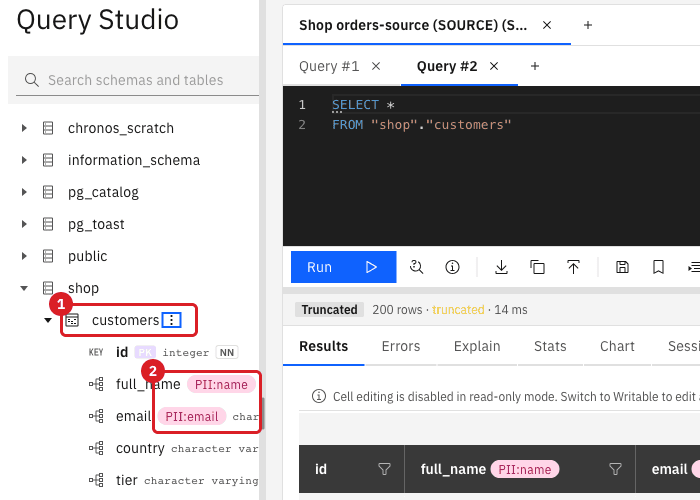Click the PII:name tag in results header
700x500 pixels.
tap(525, 469)
